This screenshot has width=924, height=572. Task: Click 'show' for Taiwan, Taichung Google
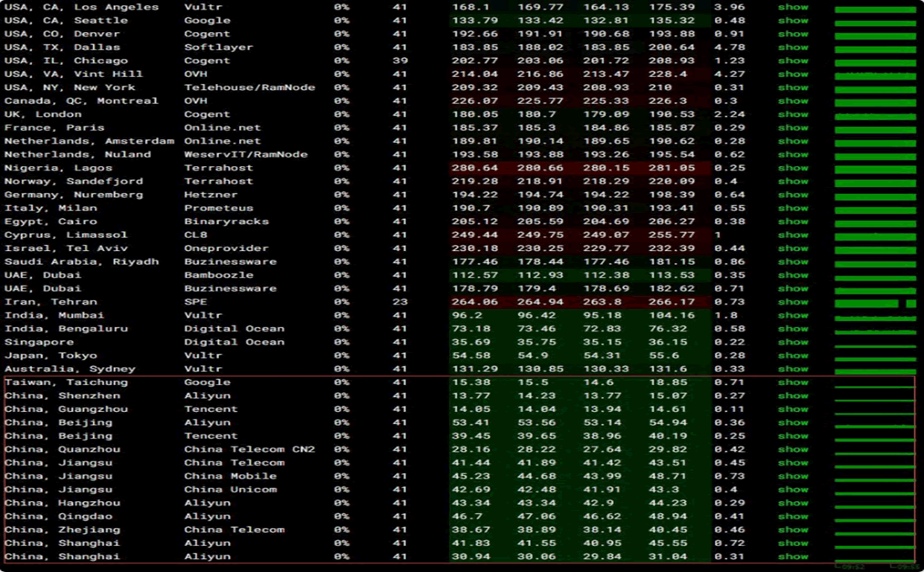[x=793, y=383]
